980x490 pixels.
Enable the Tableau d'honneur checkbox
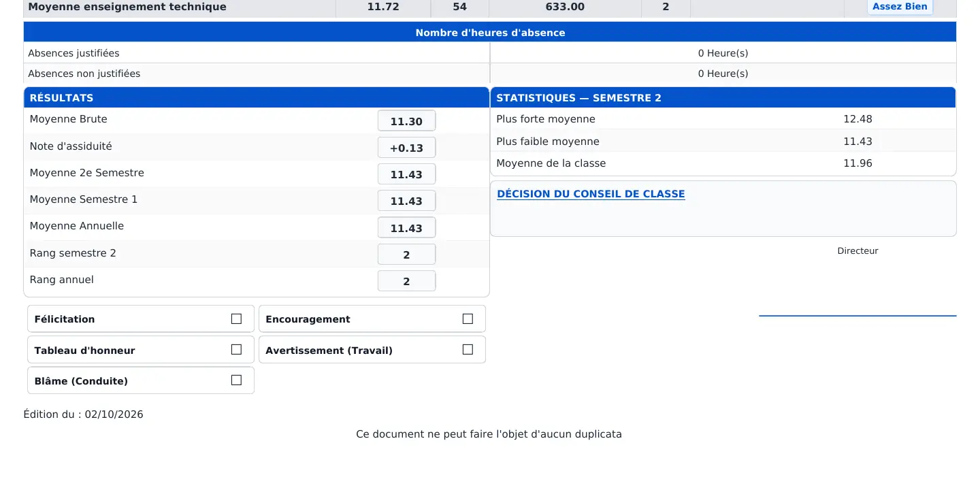[x=236, y=349]
